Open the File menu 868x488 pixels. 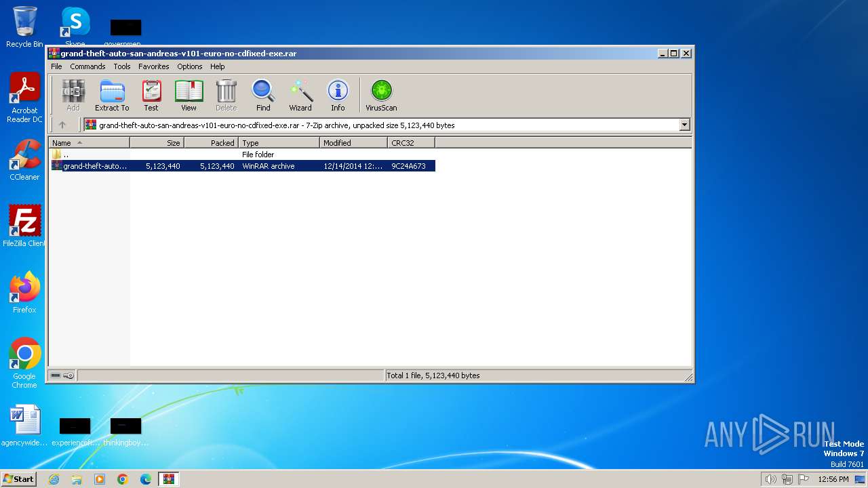(x=56, y=66)
